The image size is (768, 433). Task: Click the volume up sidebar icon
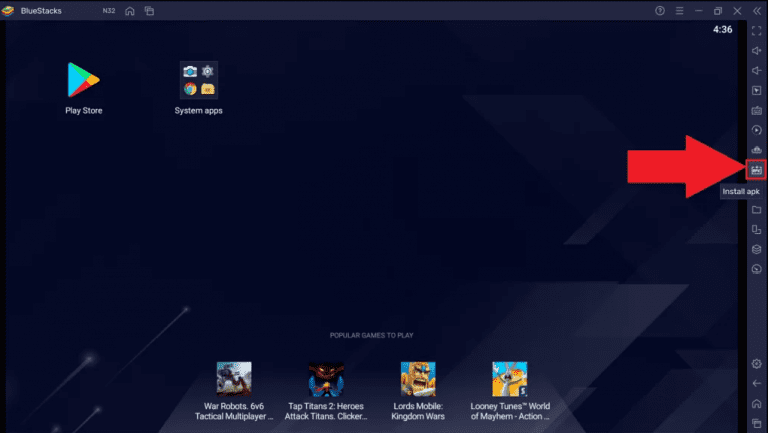tap(757, 51)
